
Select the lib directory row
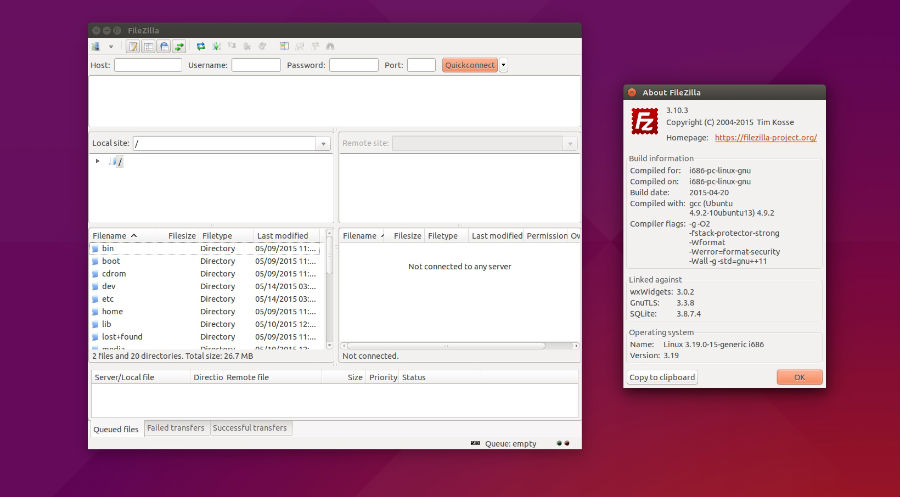[x=205, y=324]
